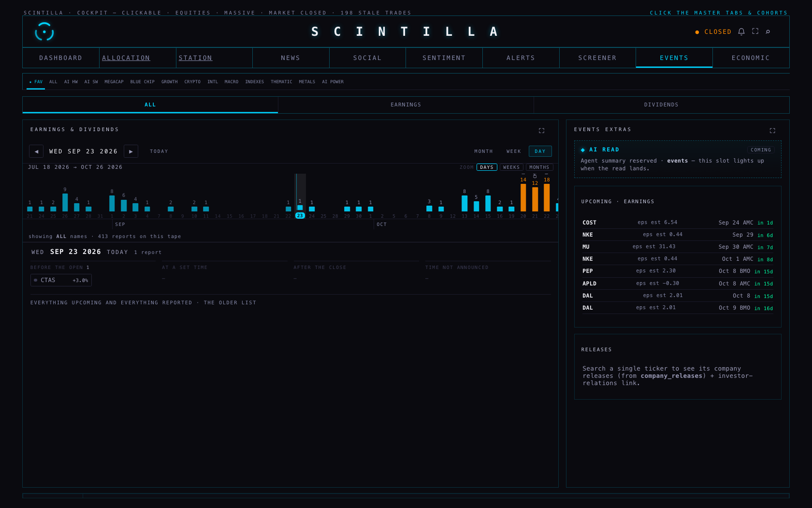Select the CRYPTO cohort
Viewport: 812px width, 508px height.
192,82
